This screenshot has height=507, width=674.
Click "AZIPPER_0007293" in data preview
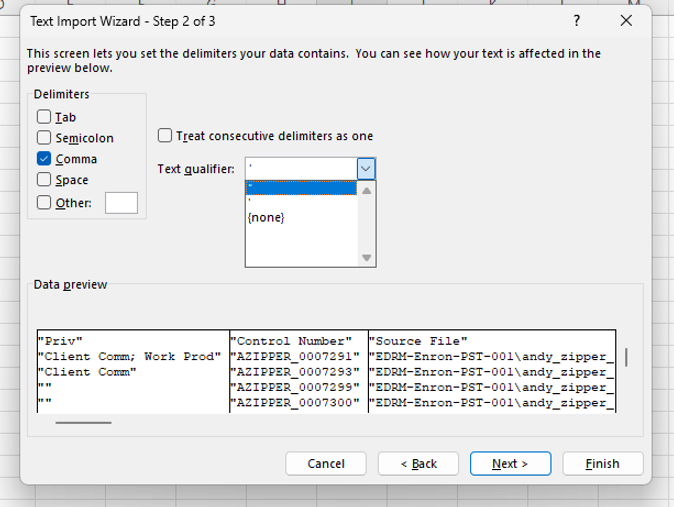coord(295,372)
